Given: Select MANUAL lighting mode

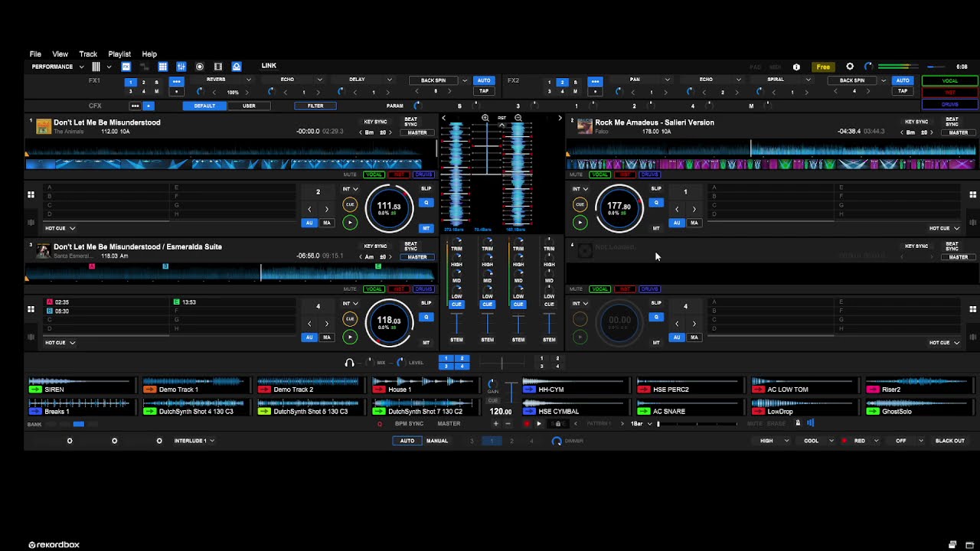Looking at the screenshot, I should tap(437, 441).
